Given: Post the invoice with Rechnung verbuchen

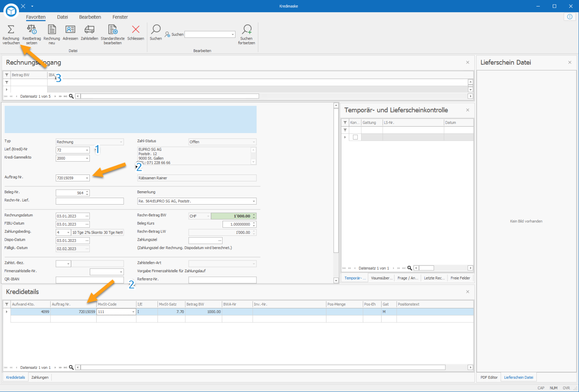Looking at the screenshot, I should tap(11, 35).
